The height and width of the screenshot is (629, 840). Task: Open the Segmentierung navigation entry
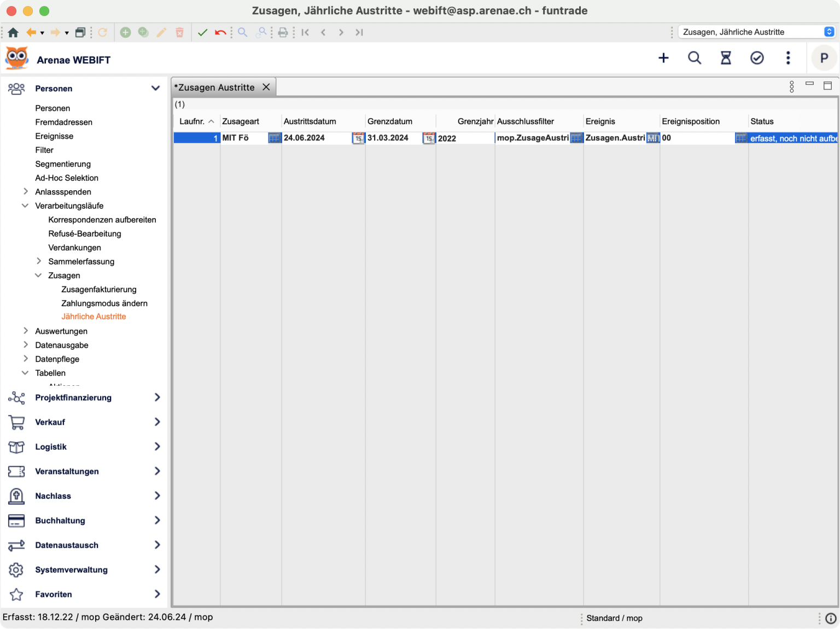(x=63, y=164)
